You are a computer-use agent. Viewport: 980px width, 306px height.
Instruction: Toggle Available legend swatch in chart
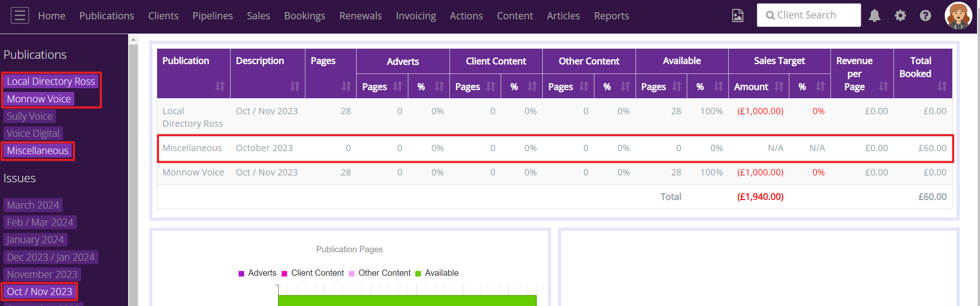click(x=418, y=273)
